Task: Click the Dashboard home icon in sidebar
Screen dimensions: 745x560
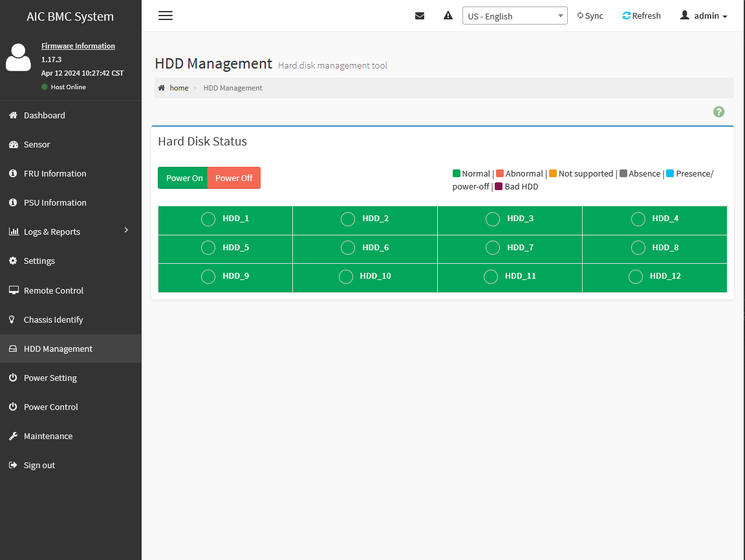Action: pyautogui.click(x=14, y=115)
